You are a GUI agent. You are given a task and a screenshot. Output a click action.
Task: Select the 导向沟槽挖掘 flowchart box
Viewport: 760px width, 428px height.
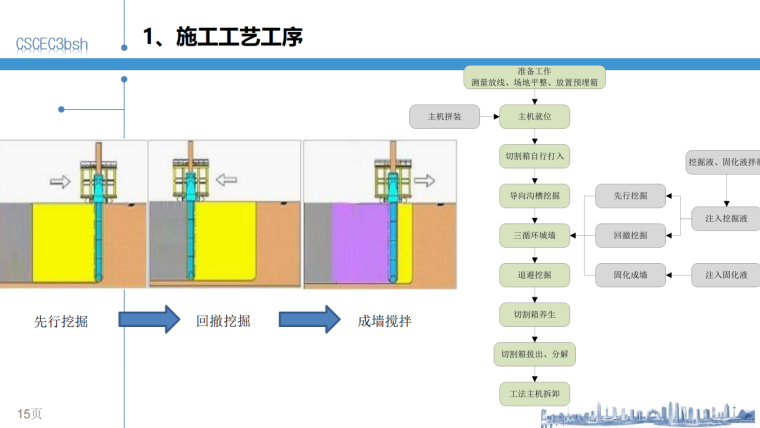click(x=534, y=195)
